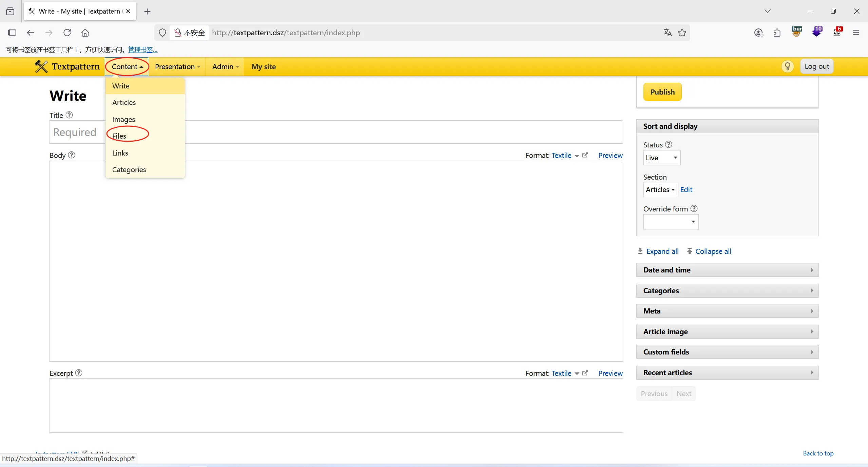
Task: Select Files from the Content menu
Action: [x=119, y=136]
